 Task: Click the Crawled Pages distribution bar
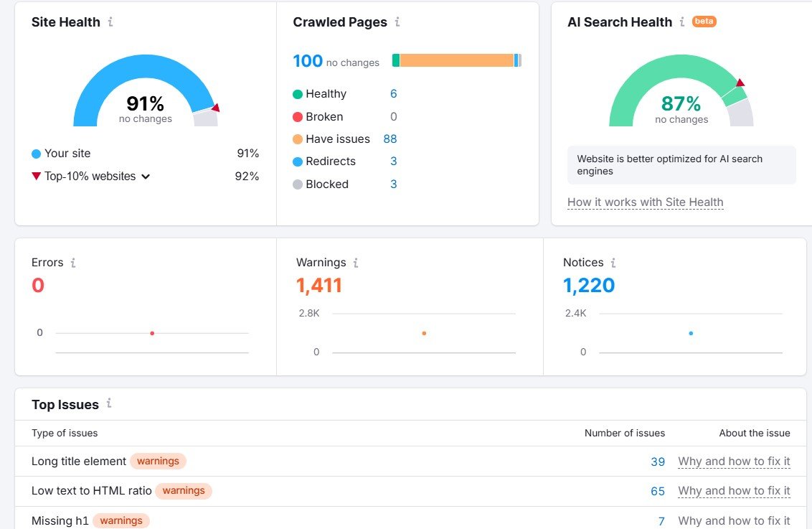pyautogui.click(x=457, y=60)
